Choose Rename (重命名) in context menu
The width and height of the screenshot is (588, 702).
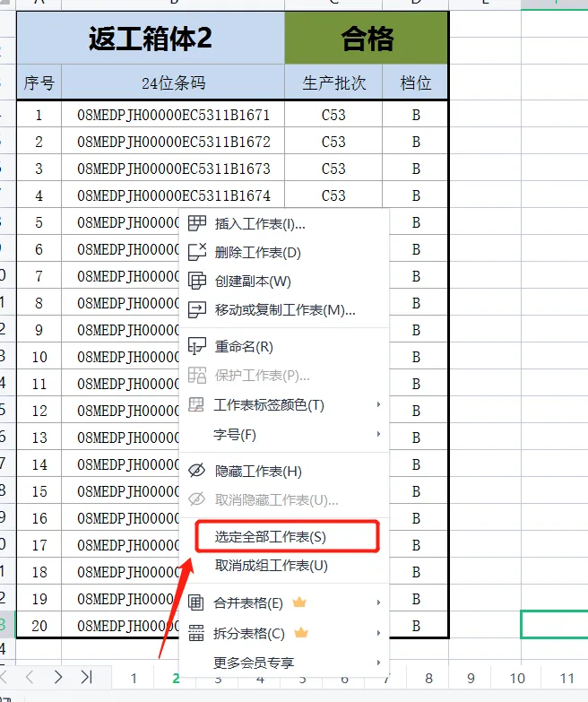[x=284, y=347]
